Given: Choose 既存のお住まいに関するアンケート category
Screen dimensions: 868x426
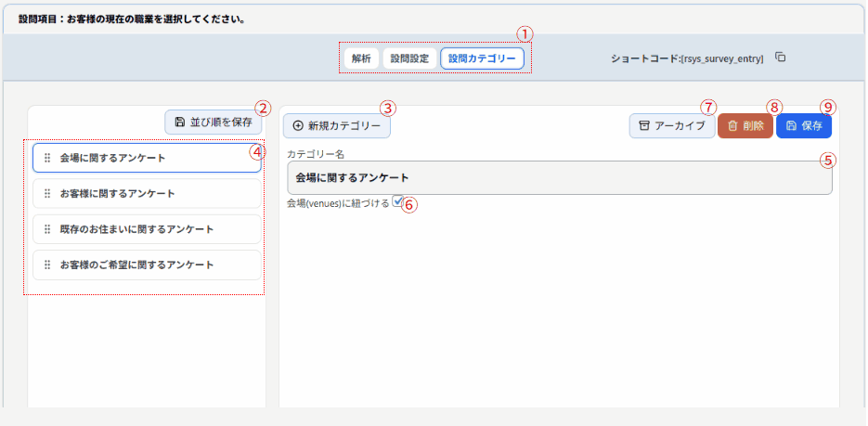Looking at the screenshot, I should 149,229.
